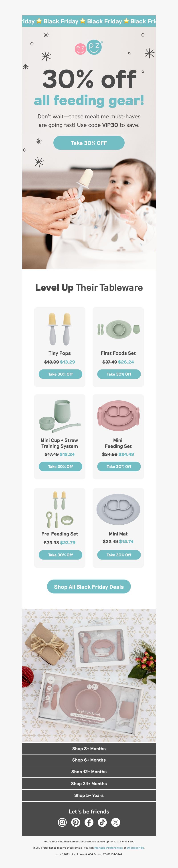Take 30% Off on Mini Mat
The height and width of the screenshot is (868, 178).
point(119,555)
